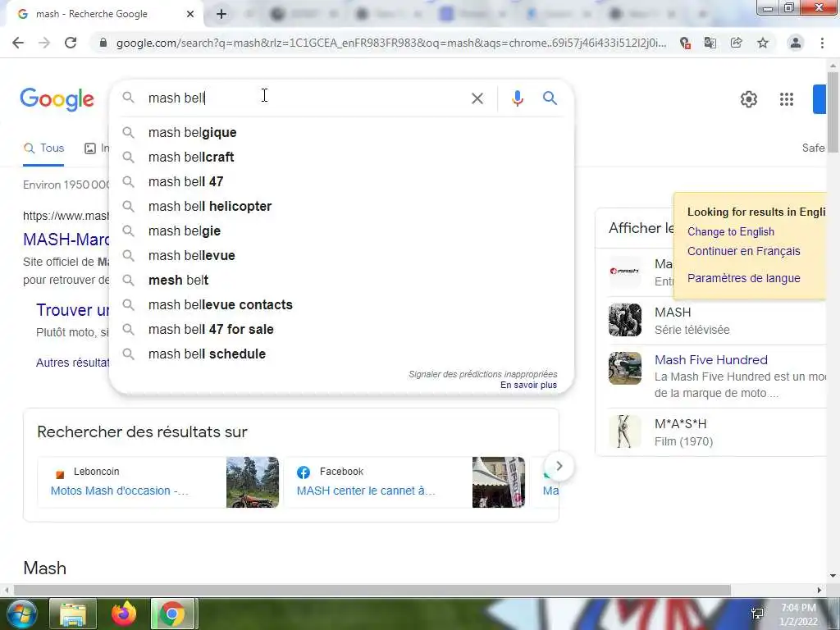Open Google settings gear
This screenshot has height=630, width=840.
749,99
